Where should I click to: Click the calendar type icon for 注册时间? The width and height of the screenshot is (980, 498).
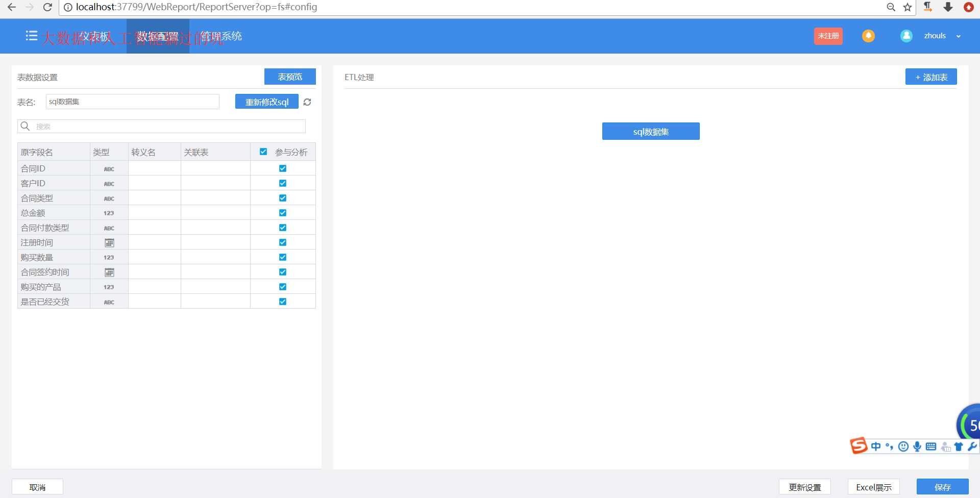pos(109,243)
